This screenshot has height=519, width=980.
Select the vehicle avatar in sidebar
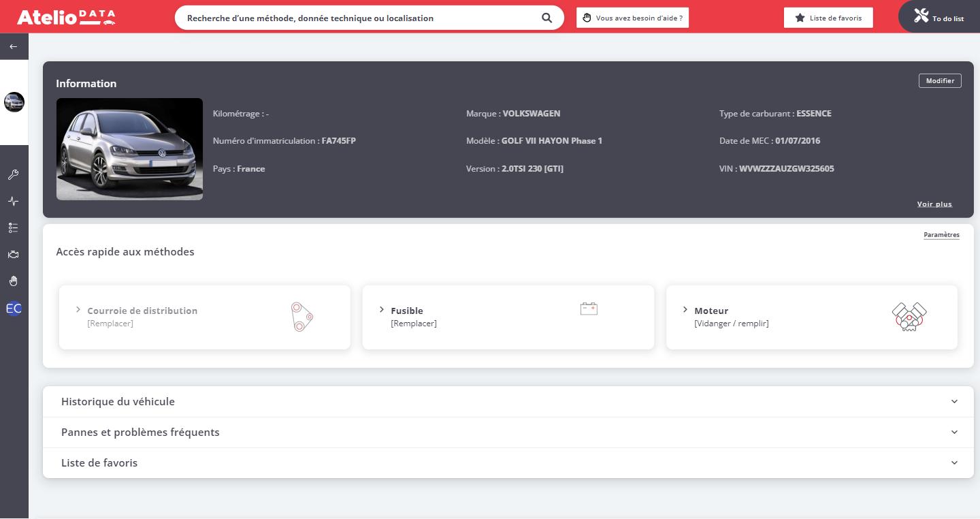[x=14, y=102]
